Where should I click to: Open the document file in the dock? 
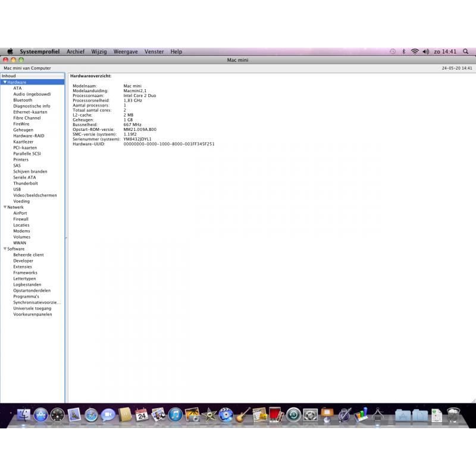coord(437,415)
